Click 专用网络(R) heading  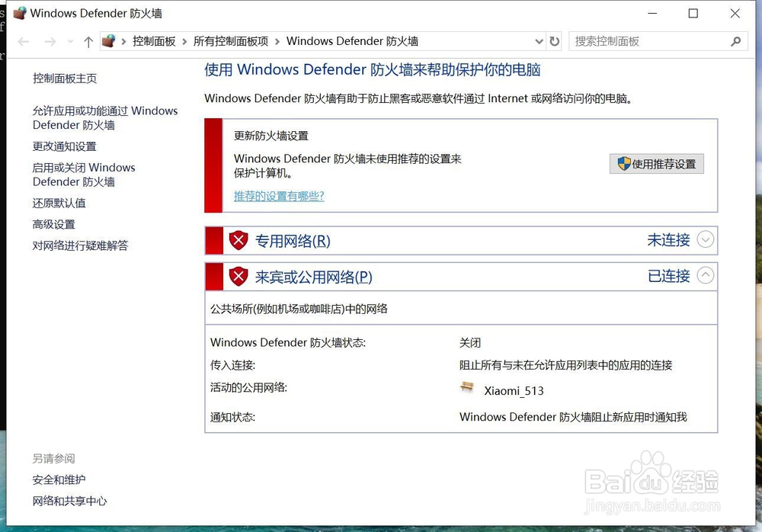(x=293, y=241)
